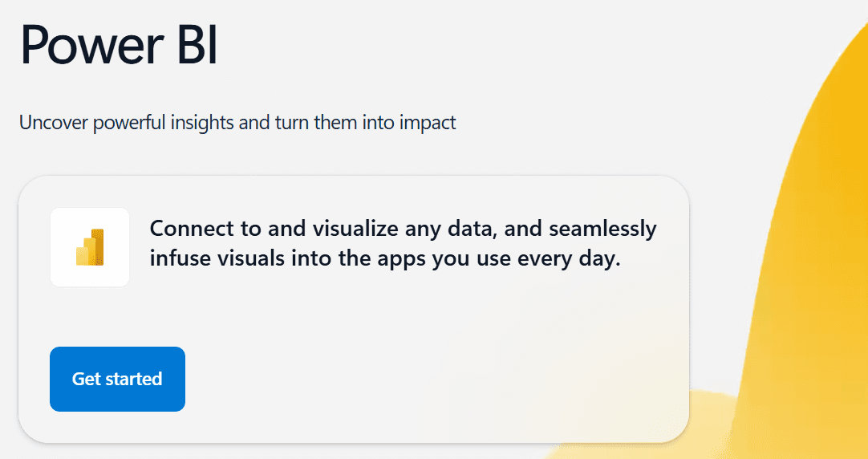Click the letter 'P' in the Power BI title
This screenshot has width=868, height=459.
[x=34, y=46]
